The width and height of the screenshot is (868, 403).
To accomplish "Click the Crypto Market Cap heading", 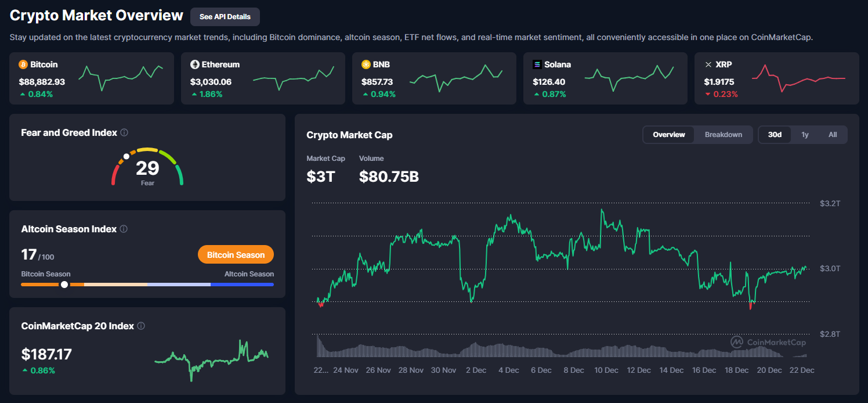I will point(349,135).
